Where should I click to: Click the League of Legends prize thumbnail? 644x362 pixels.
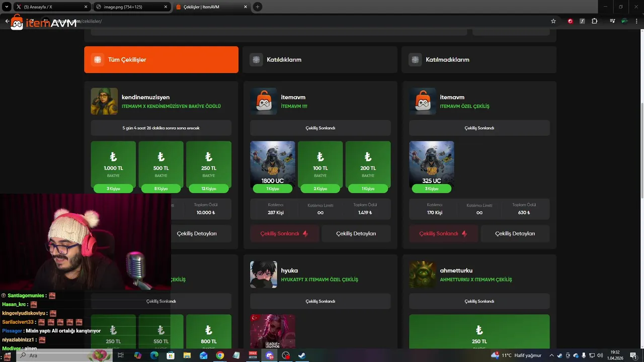tap(272, 331)
